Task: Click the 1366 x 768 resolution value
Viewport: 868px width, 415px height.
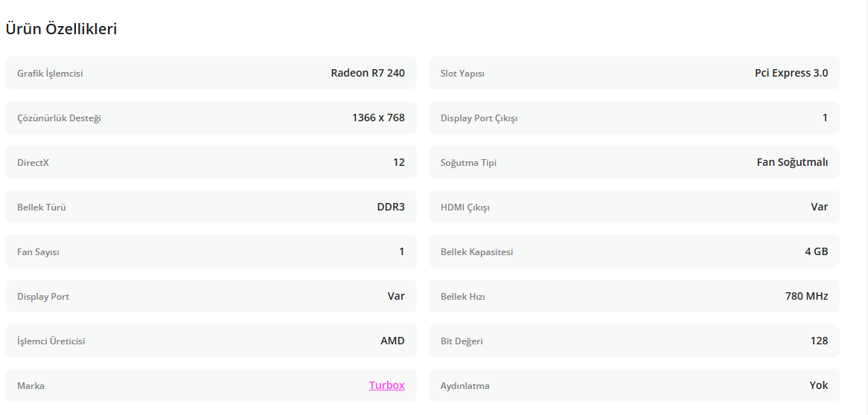Action: [378, 118]
